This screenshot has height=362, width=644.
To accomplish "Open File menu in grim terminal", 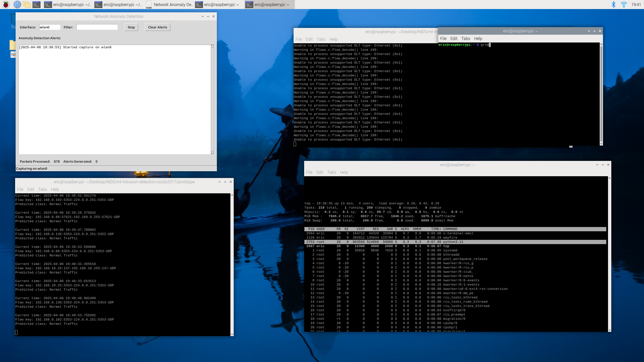I will (443, 38).
